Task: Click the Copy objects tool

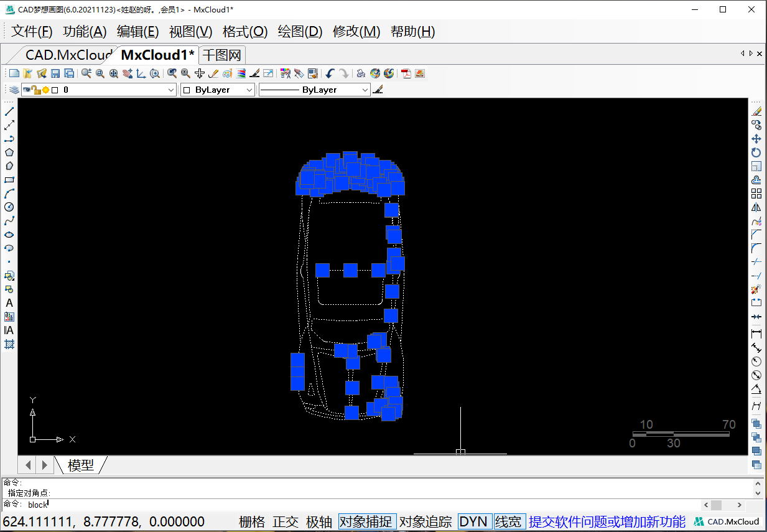Action: [756, 125]
